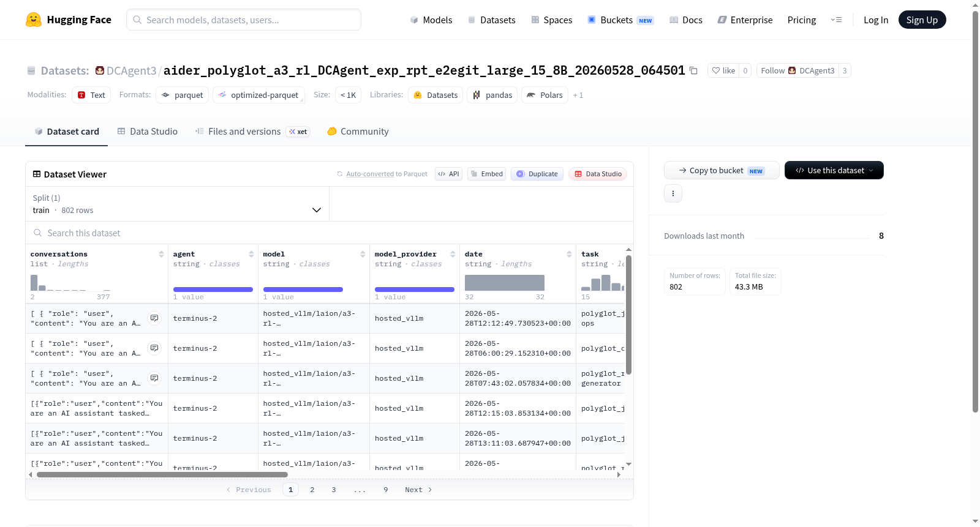Focus the Search this dataset field
The height and width of the screenshot is (527, 980).
pyautogui.click(x=330, y=233)
